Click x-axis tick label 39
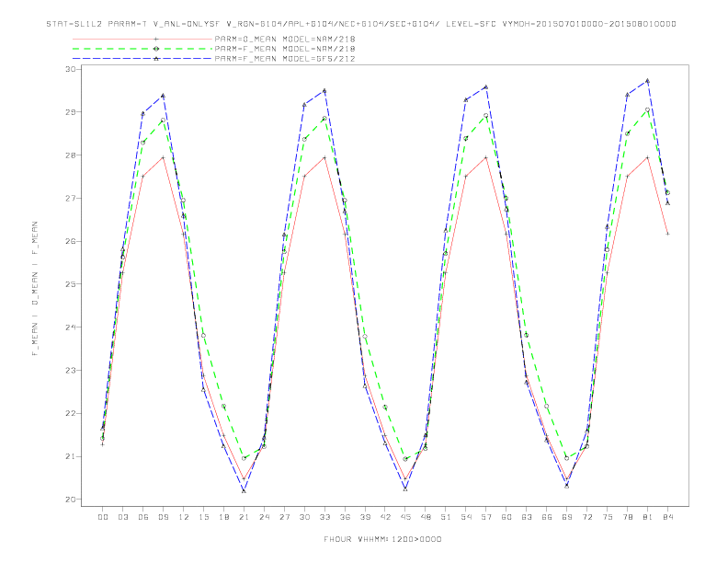728x563 pixels. click(365, 517)
